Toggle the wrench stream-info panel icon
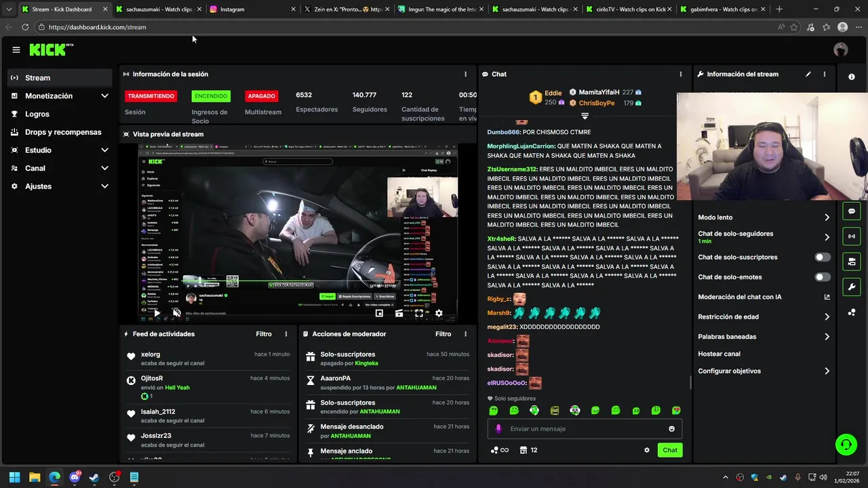Viewport: 868px width, 488px height. [852, 287]
